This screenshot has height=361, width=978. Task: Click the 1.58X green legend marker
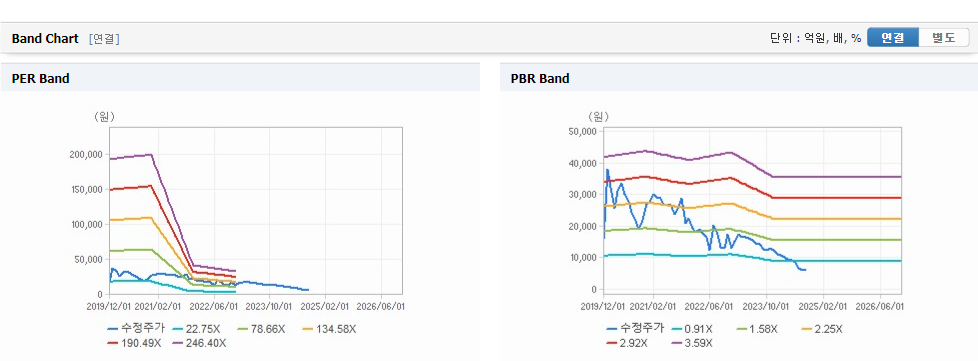[x=741, y=329]
